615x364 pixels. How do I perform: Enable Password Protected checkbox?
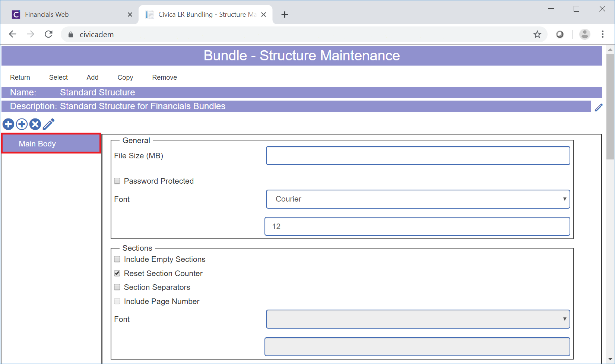[117, 181]
